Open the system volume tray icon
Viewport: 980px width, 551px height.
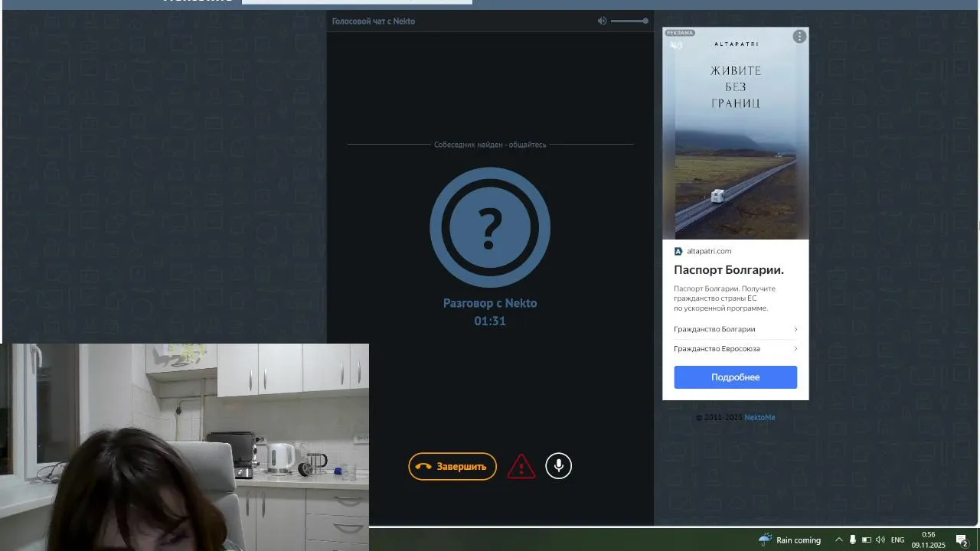coord(880,540)
